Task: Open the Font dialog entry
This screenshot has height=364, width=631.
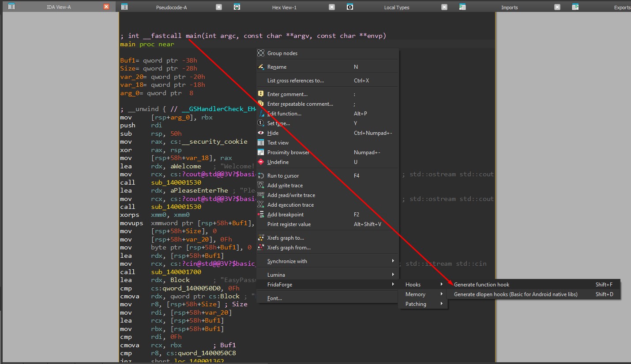Action: point(328,298)
